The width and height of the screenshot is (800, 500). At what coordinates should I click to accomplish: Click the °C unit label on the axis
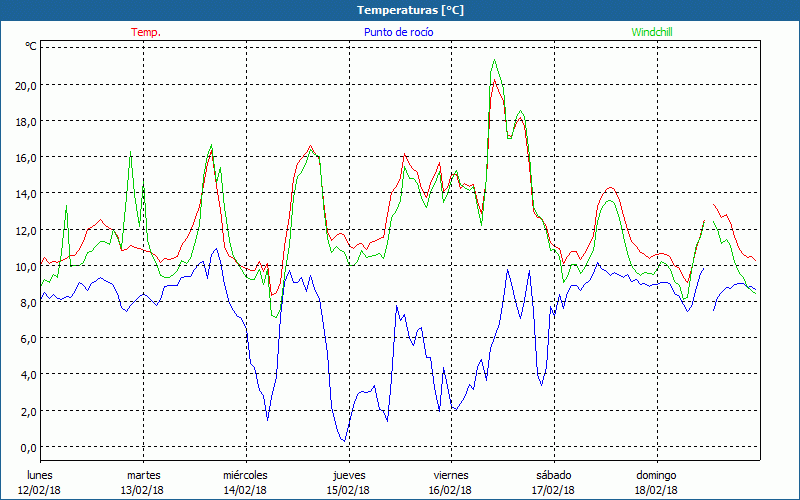click(31, 46)
